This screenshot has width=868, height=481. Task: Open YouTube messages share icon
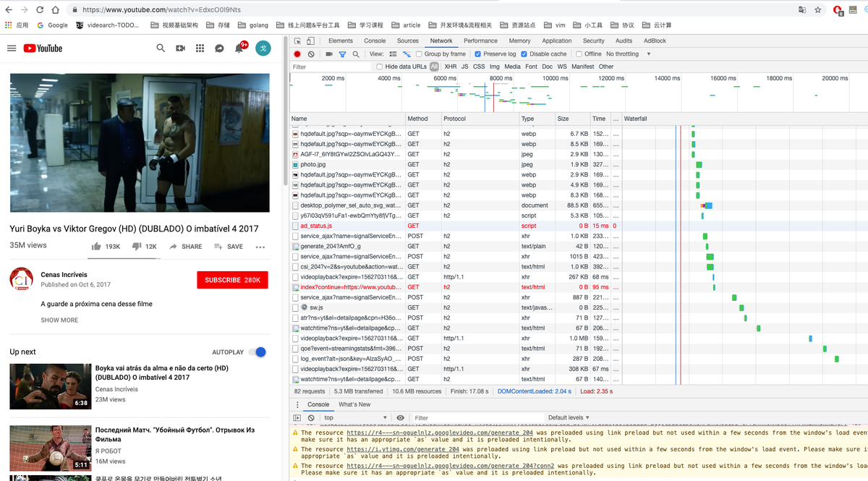220,48
